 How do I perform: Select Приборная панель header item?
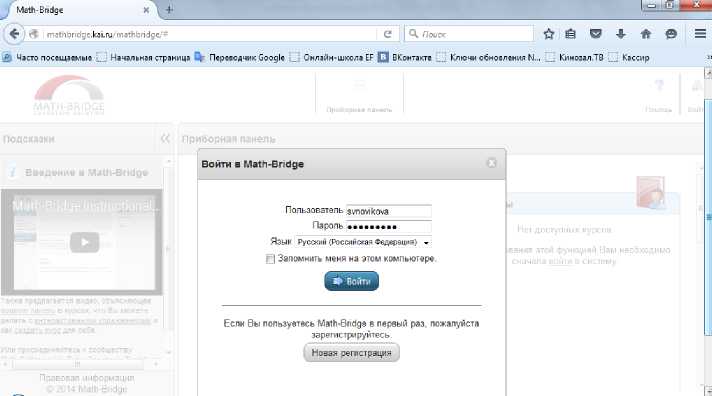[359, 94]
